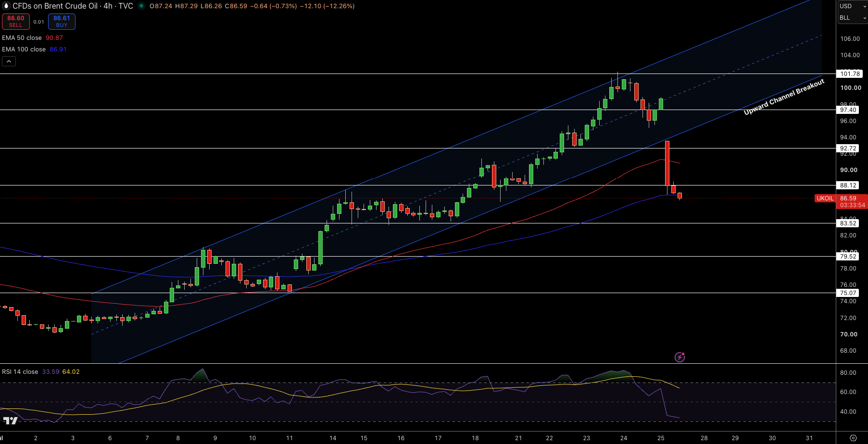
Task: Click the date 31 on time axis
Action: point(809,438)
